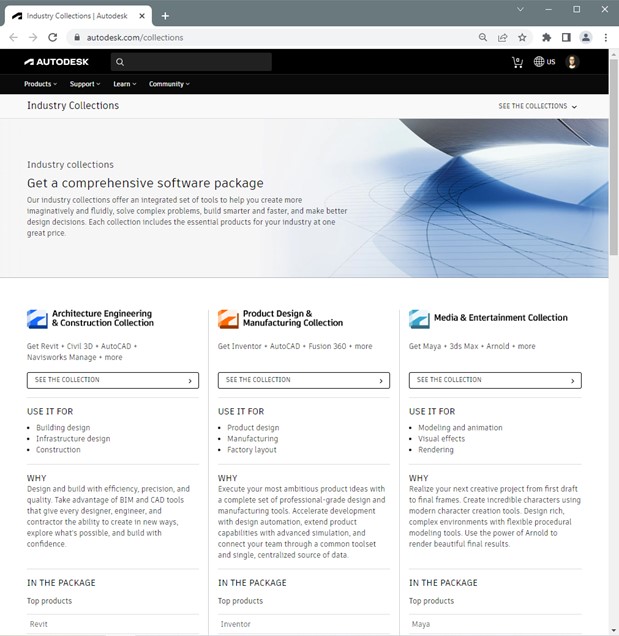Expand the See The Collections dropdown

[x=537, y=106]
